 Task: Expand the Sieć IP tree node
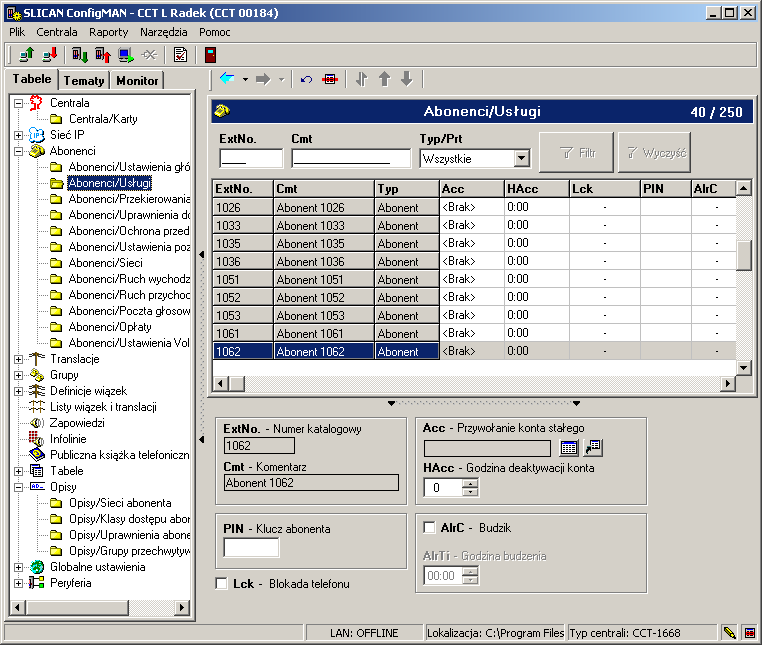(18, 135)
